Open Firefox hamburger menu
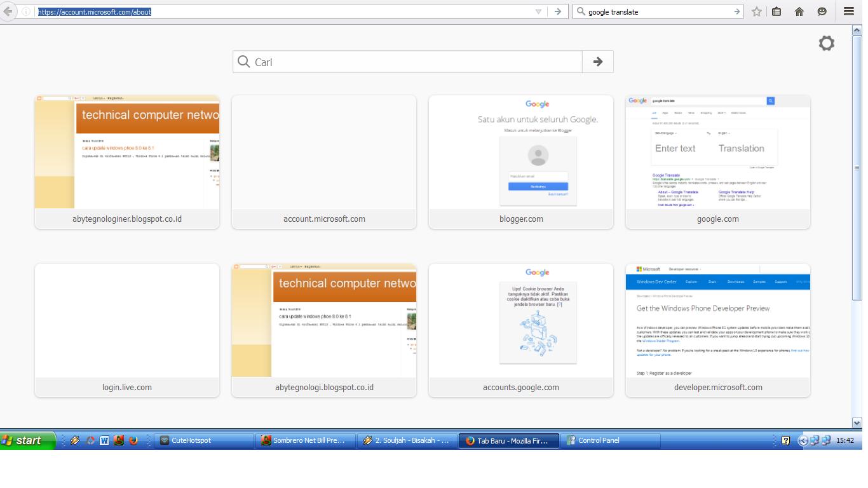Image resolution: width=868 pixels, height=488 pixels. [849, 11]
